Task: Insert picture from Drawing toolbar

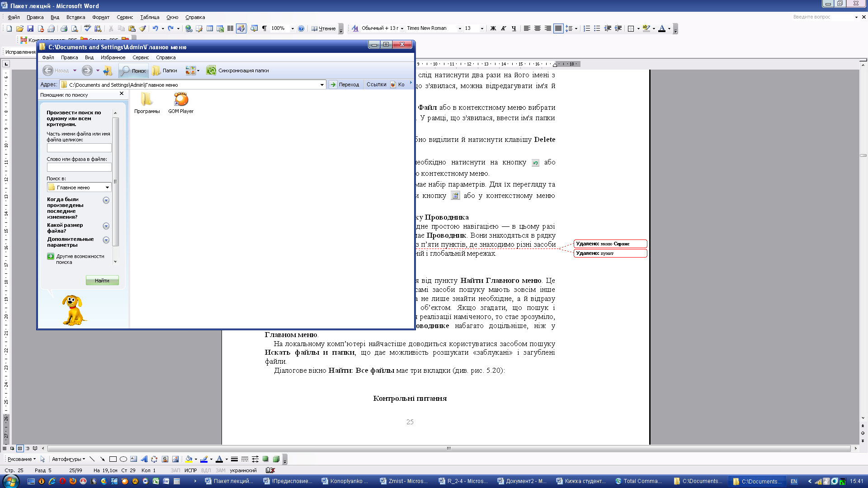Action: pos(175,459)
